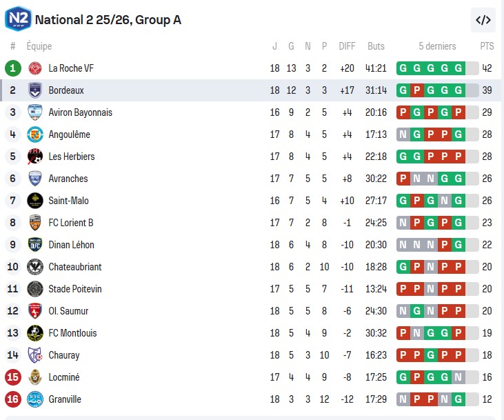The height and width of the screenshot is (420, 504).
Task: Click the Locminé team logo
Action: 35,377
